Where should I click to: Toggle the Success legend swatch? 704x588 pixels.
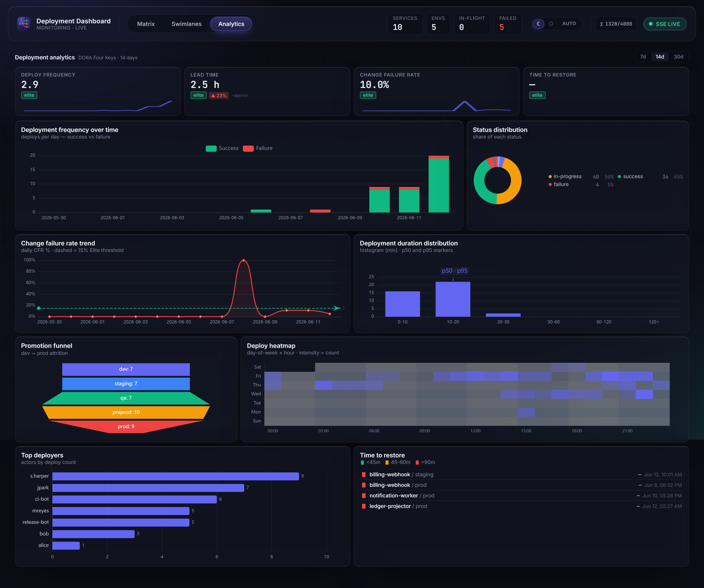tap(211, 148)
